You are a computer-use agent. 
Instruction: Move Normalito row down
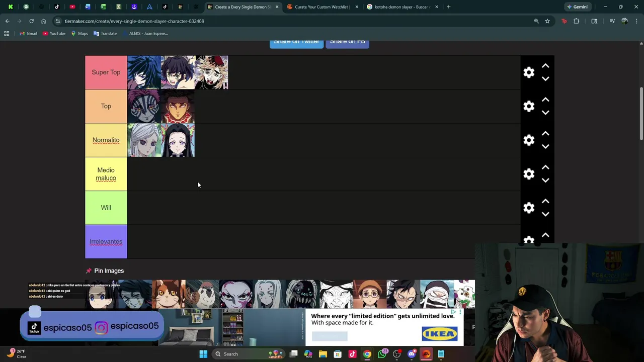(545, 146)
